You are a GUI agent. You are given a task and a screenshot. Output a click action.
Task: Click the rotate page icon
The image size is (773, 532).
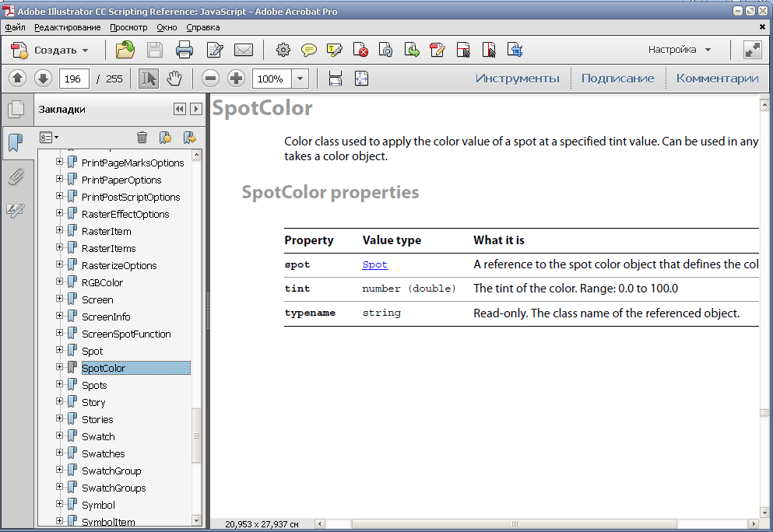pyautogui.click(x=386, y=50)
